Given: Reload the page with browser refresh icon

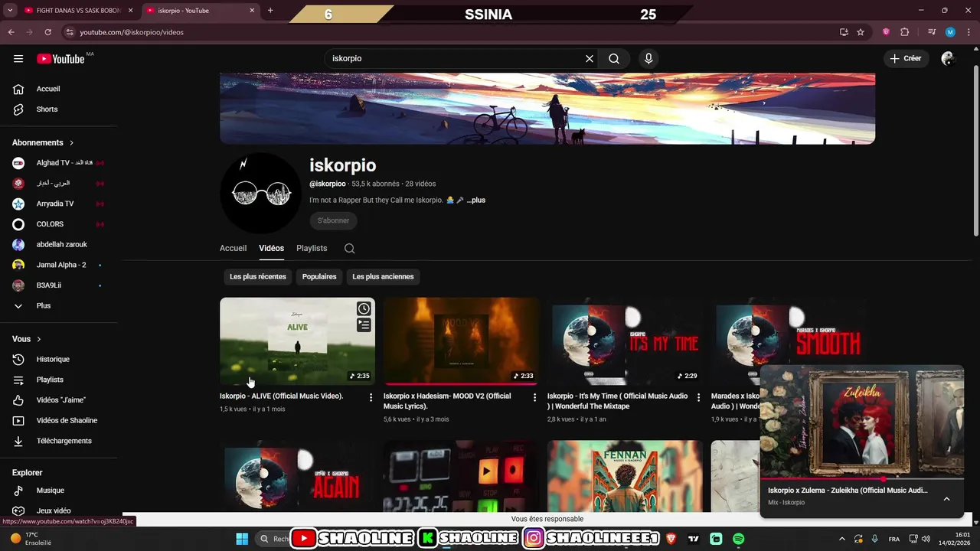Looking at the screenshot, I should [x=47, y=32].
